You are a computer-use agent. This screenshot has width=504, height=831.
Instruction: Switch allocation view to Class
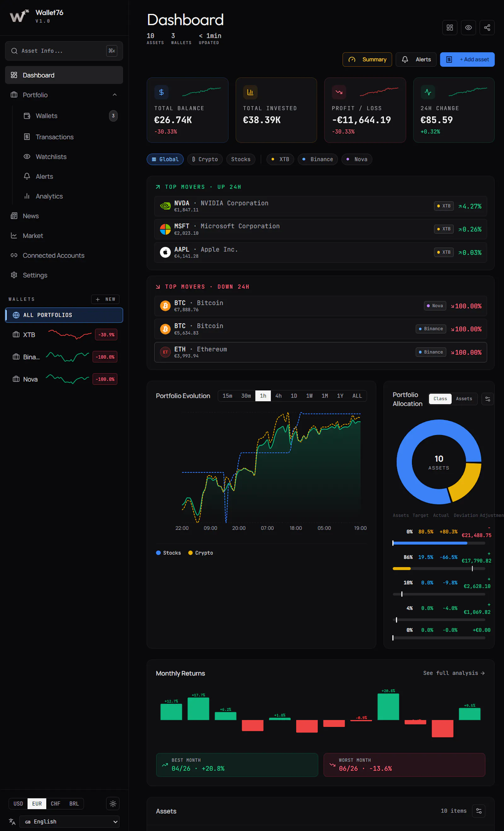(x=440, y=399)
